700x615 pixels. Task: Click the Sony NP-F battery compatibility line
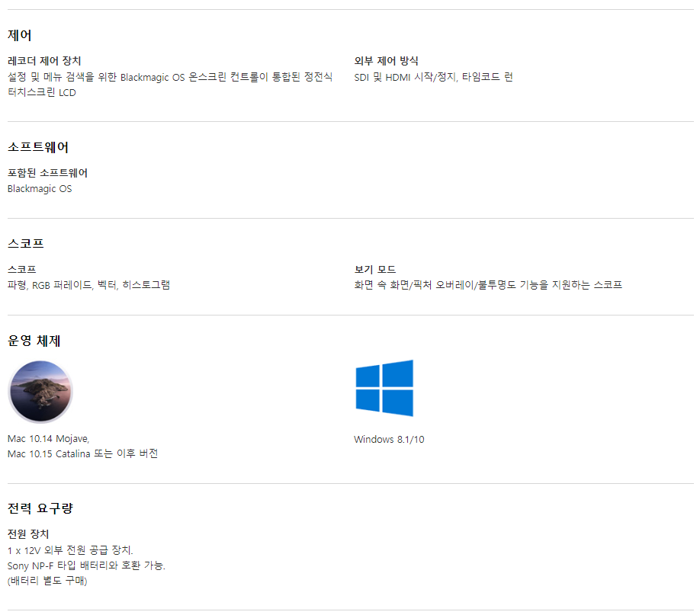click(x=87, y=565)
